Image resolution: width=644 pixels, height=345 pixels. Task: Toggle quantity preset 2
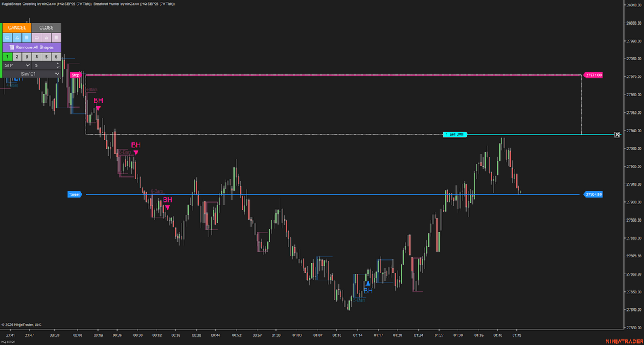[17, 57]
